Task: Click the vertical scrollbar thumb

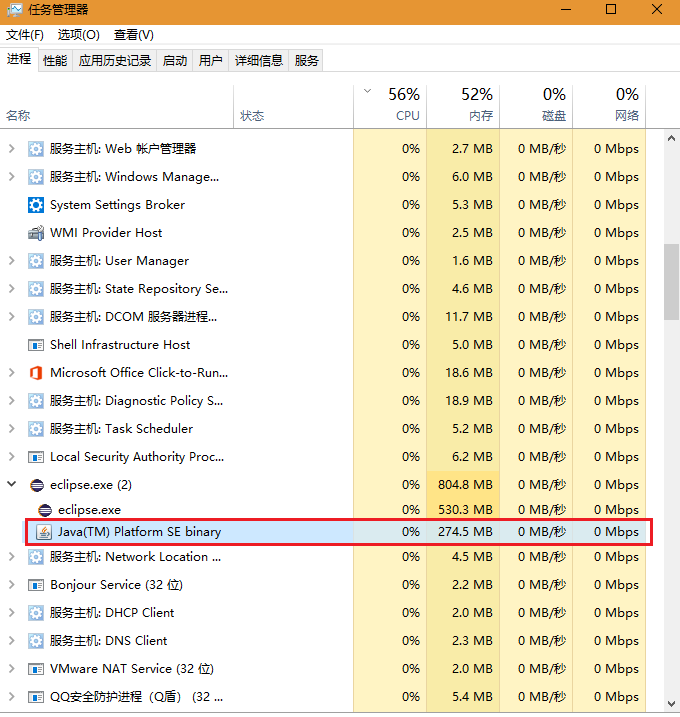Action: (671, 282)
